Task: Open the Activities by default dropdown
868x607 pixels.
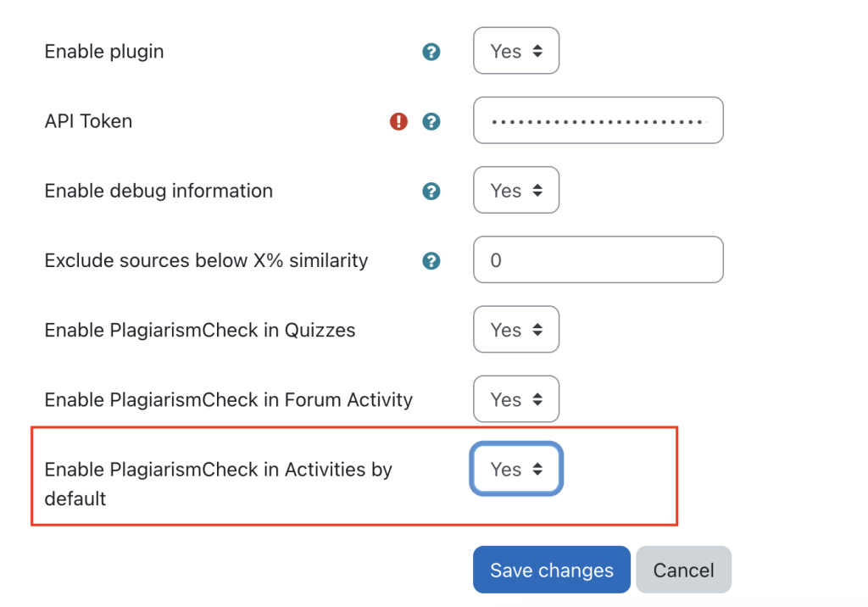Action: (515, 469)
